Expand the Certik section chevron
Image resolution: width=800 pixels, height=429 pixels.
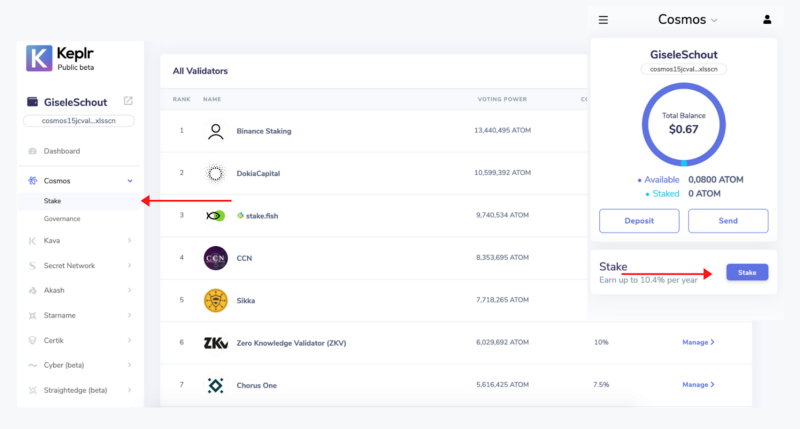pos(130,340)
